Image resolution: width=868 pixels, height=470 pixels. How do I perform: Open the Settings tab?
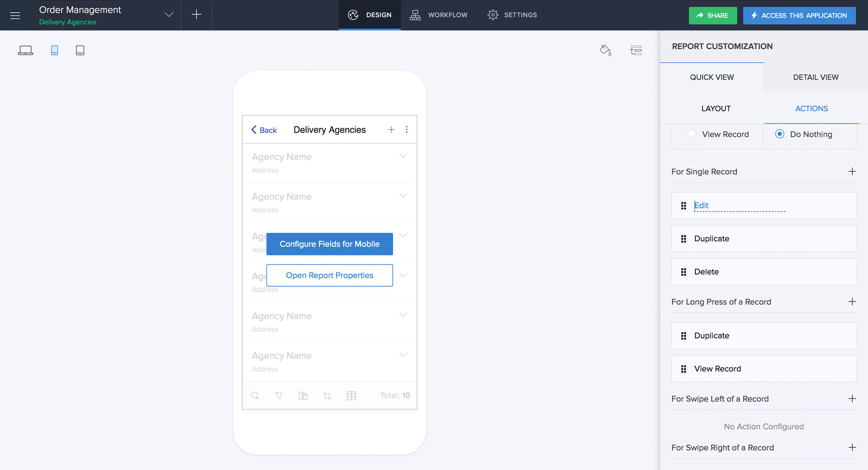coord(512,15)
